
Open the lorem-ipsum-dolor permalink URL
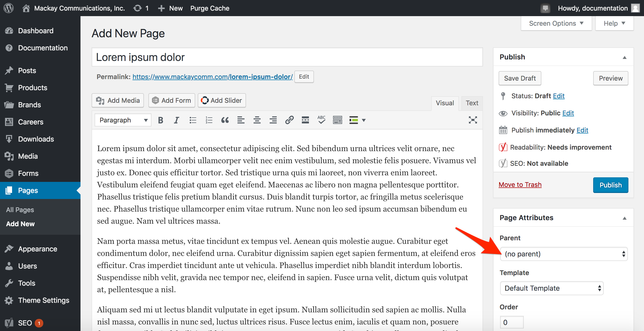213,77
